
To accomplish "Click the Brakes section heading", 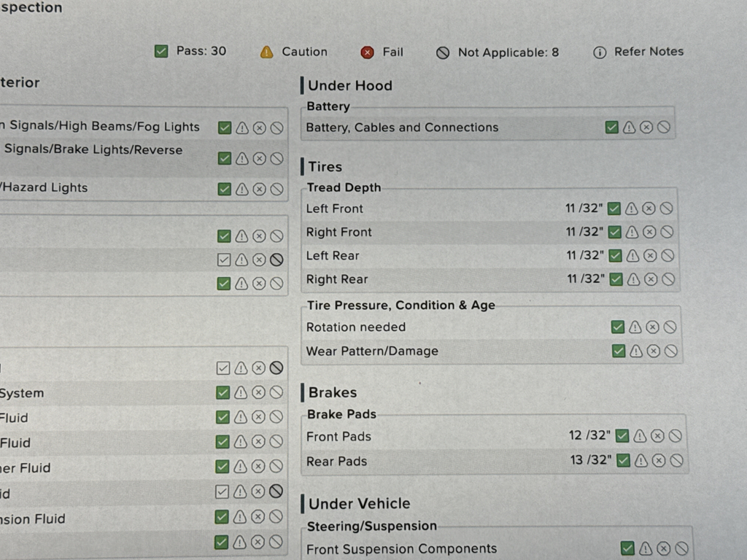I will coord(332,392).
